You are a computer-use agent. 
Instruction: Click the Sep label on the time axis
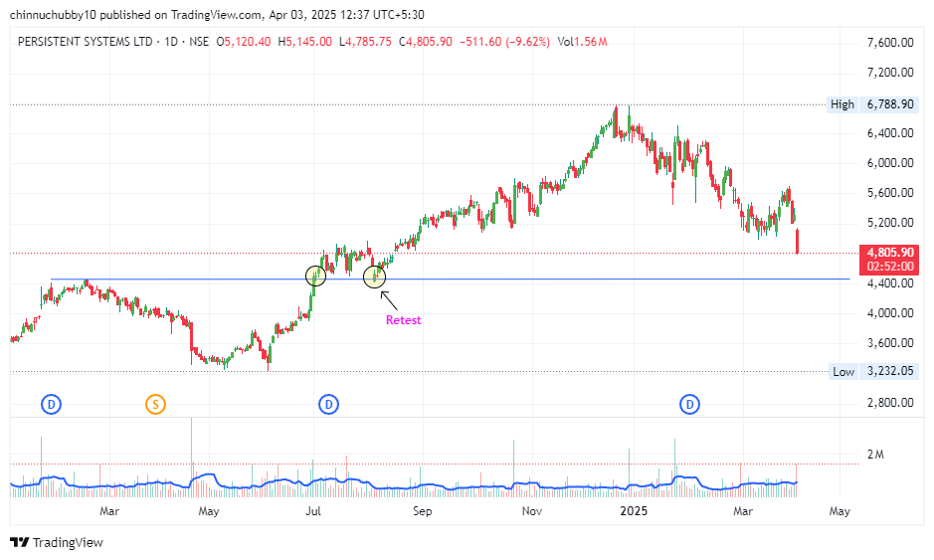coord(423,511)
